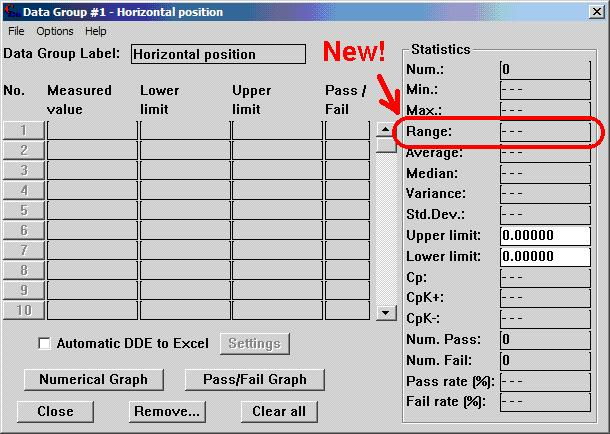Select row number 5 button
610x434 pixels.
[24, 210]
